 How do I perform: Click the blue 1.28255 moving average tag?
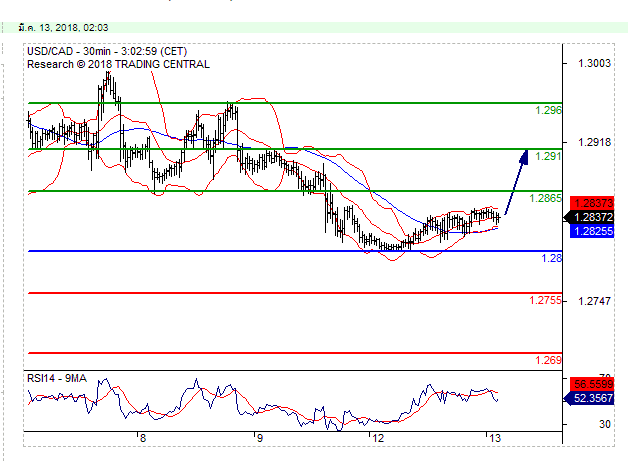click(x=592, y=231)
